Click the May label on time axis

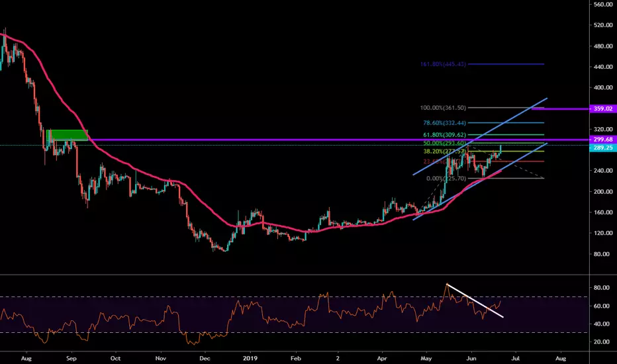(426, 359)
